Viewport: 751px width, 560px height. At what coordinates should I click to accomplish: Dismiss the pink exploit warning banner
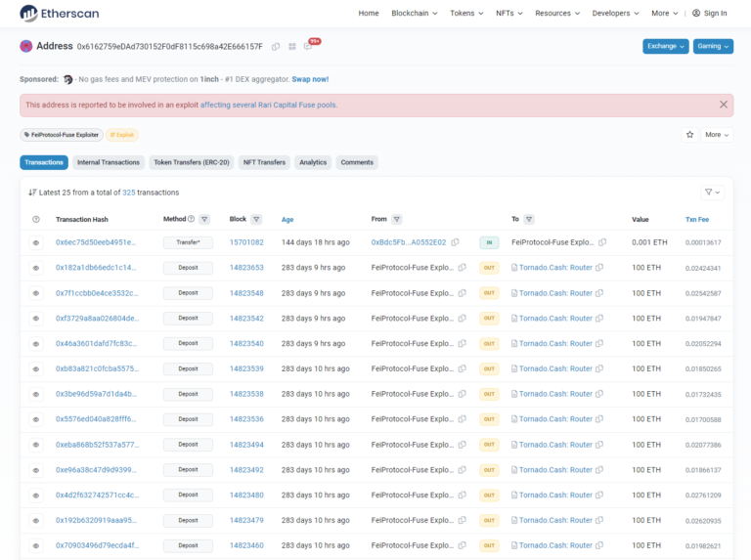pos(724,105)
